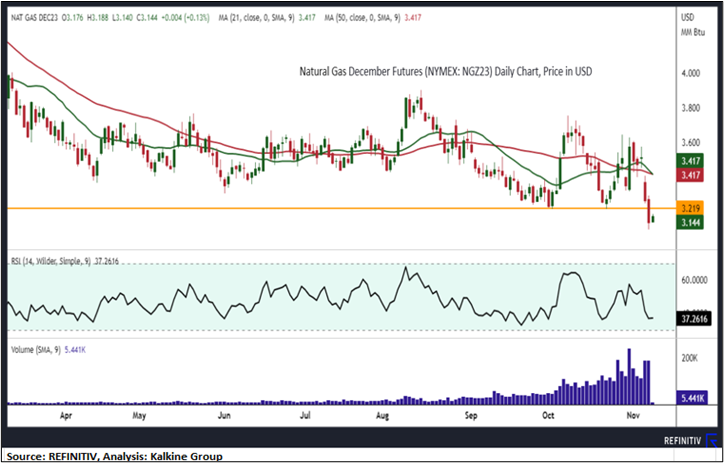Click the 3.800 price axis label
The width and height of the screenshot is (724, 463).
(x=691, y=108)
